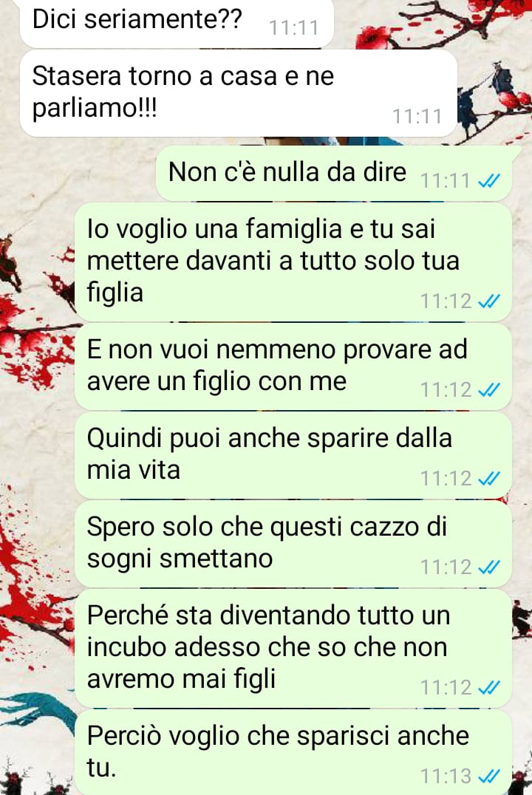Select message 'Quindi puoi anche sparire'
The width and height of the screenshot is (532, 795).
point(293,455)
